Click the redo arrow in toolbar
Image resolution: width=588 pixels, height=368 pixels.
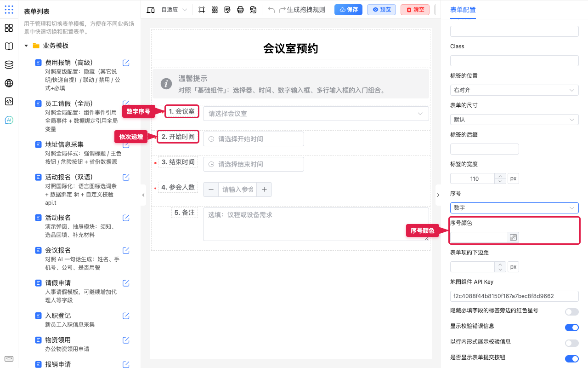(x=282, y=10)
